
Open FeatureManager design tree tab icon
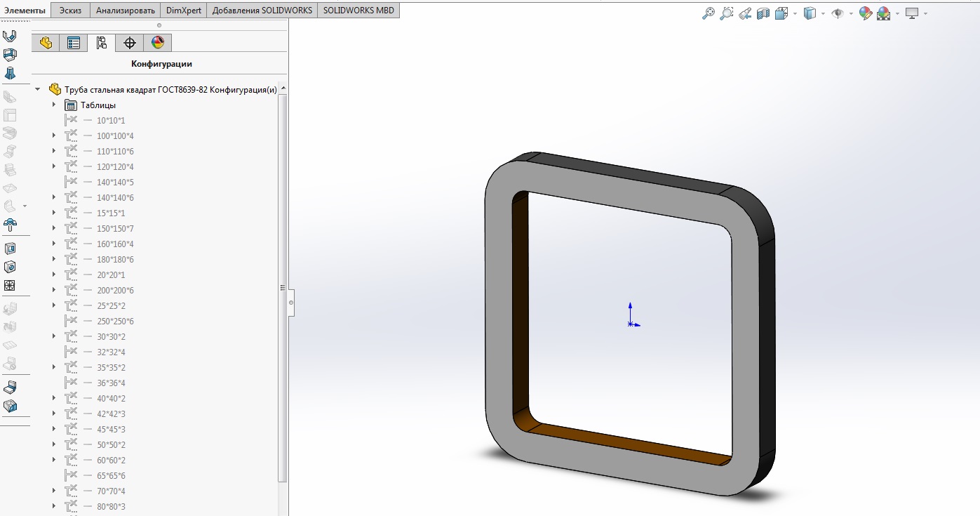pos(46,43)
